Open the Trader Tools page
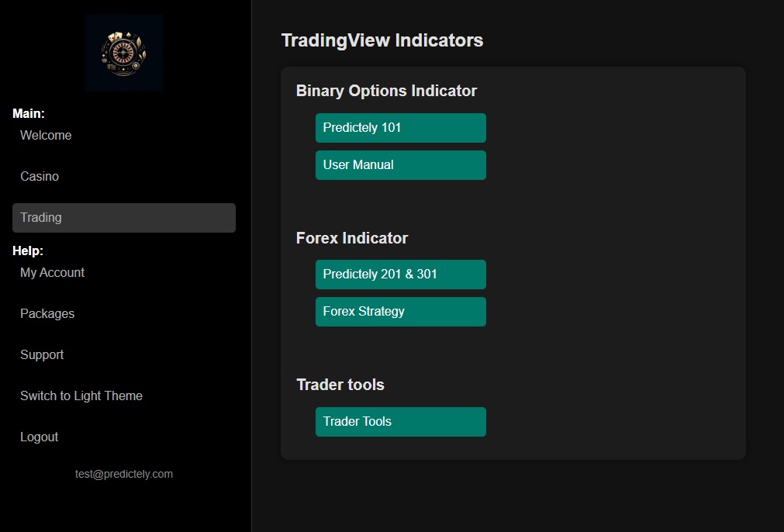The height and width of the screenshot is (532, 784). (400, 421)
